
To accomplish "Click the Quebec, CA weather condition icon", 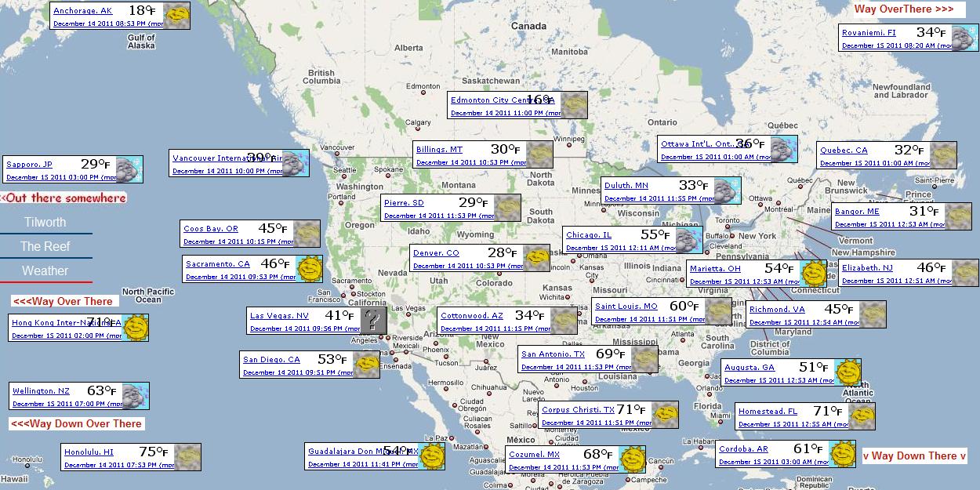I will point(943,155).
